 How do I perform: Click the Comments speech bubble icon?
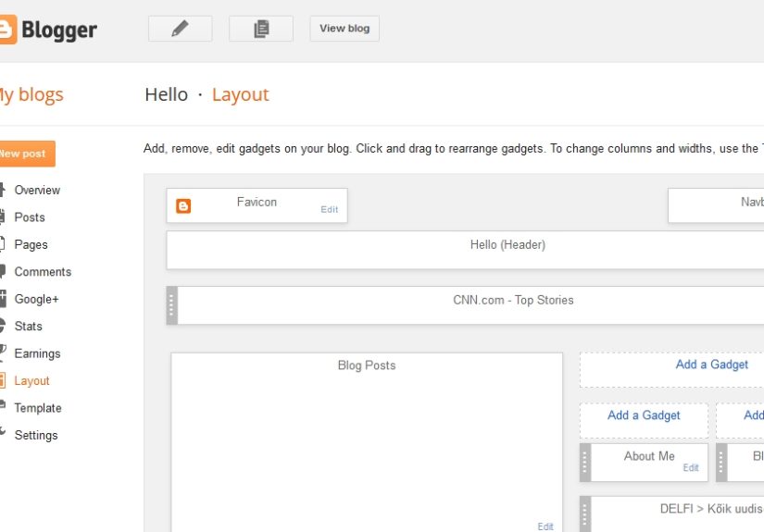tap(3, 271)
